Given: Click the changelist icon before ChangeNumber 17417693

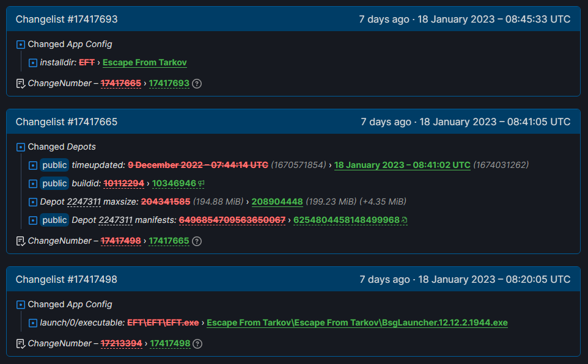Looking at the screenshot, I should (21, 84).
